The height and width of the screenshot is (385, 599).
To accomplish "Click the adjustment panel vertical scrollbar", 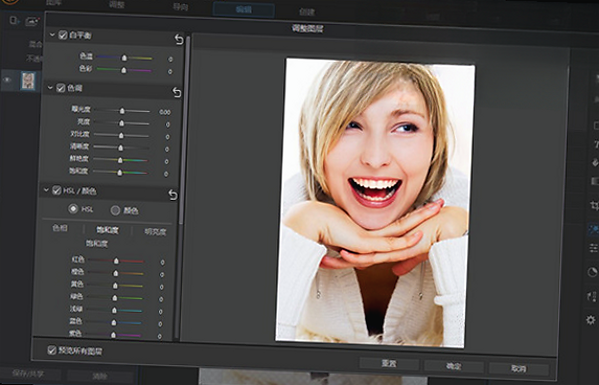I will click(183, 130).
